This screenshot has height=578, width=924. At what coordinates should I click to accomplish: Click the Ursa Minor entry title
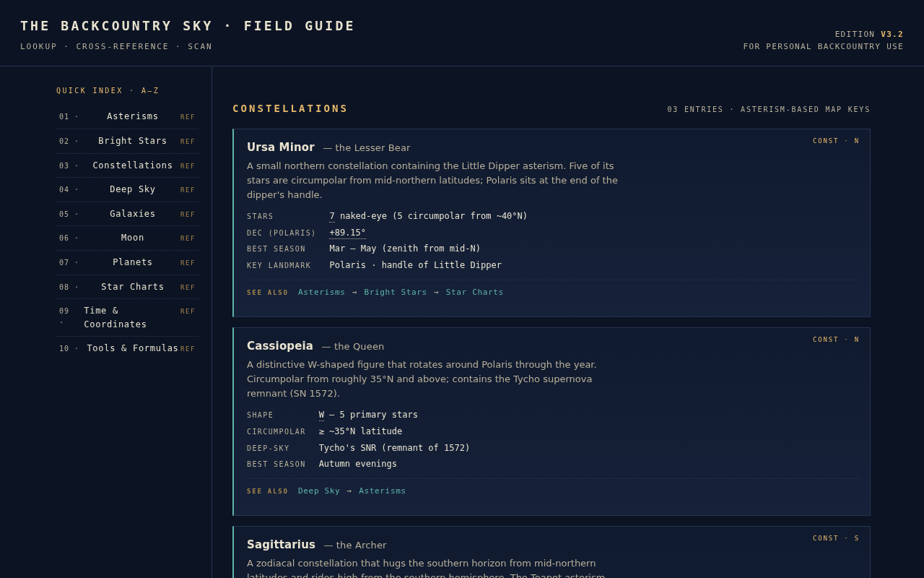pos(281,147)
